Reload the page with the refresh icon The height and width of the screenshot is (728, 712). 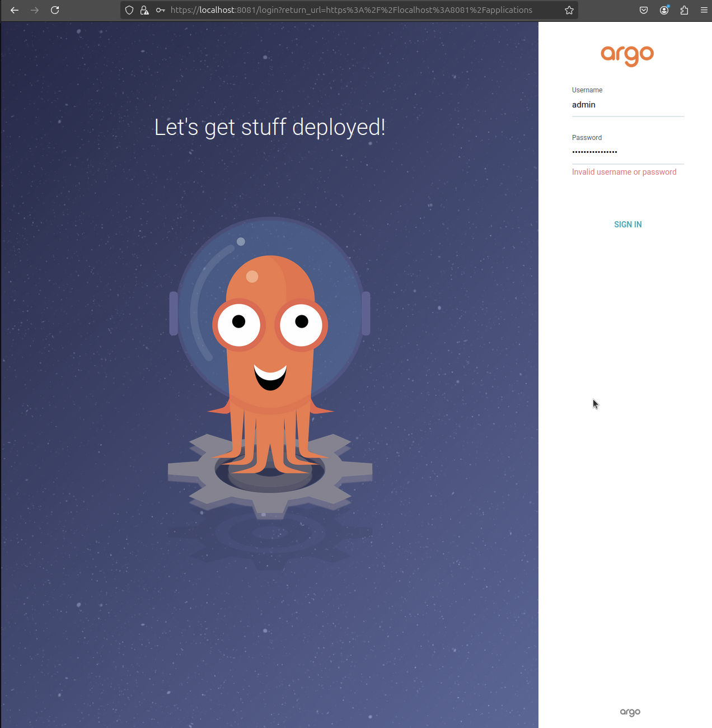click(x=55, y=10)
